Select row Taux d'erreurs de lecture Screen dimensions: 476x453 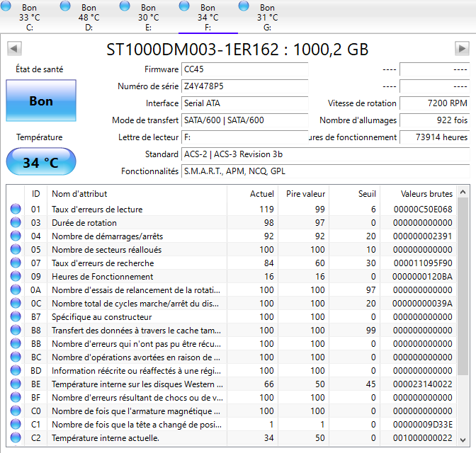232,209
